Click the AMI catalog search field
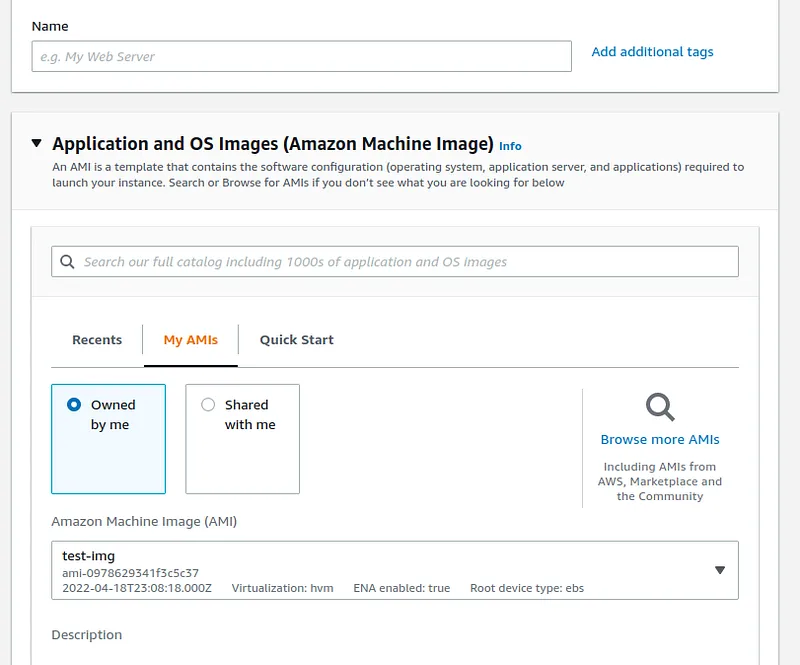 [x=395, y=261]
